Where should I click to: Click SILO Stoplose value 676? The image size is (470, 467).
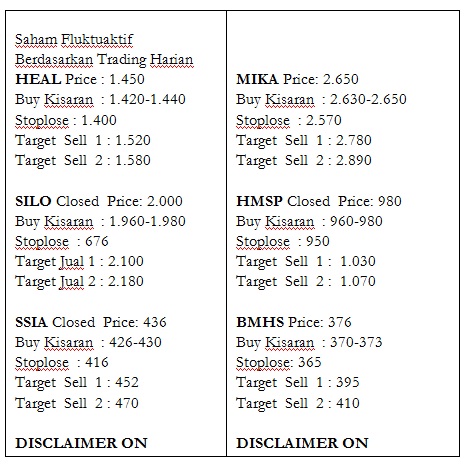click(97, 241)
